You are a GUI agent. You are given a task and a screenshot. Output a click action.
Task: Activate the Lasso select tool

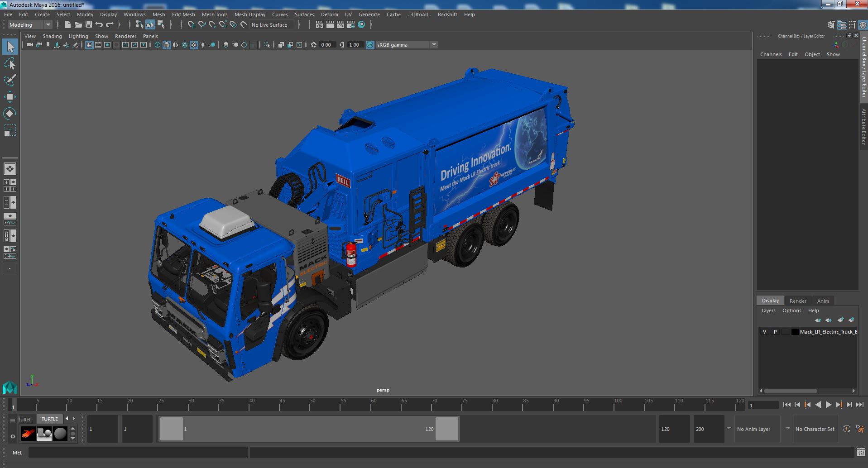pyautogui.click(x=10, y=64)
